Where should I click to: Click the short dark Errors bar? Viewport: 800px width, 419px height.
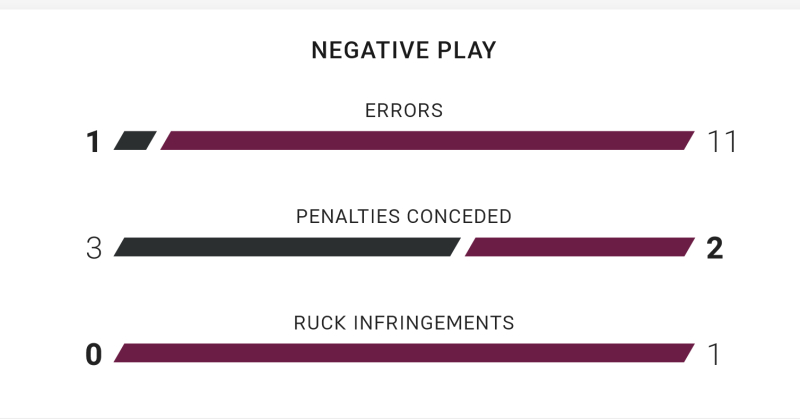pos(135,140)
